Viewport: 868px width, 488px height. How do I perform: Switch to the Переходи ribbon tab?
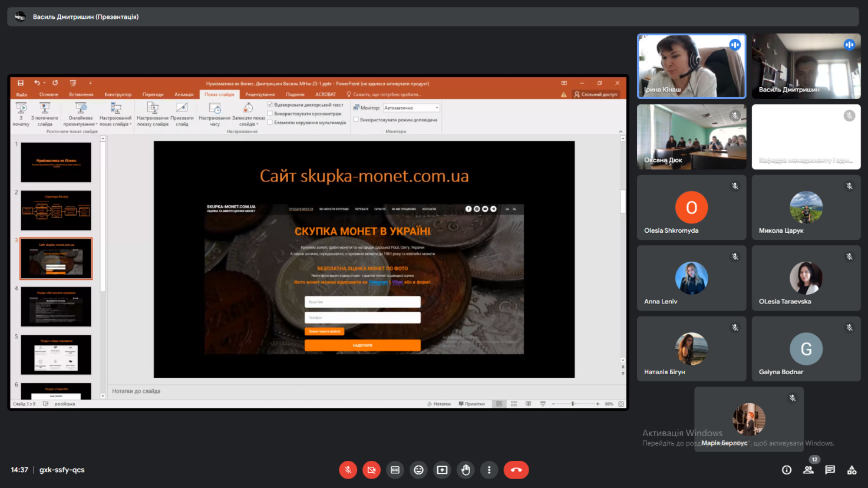coord(153,94)
